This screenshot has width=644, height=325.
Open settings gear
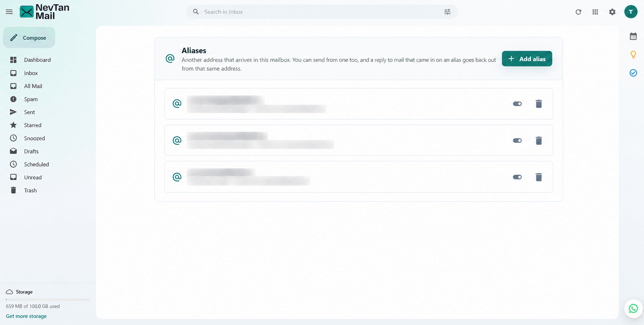[612, 12]
